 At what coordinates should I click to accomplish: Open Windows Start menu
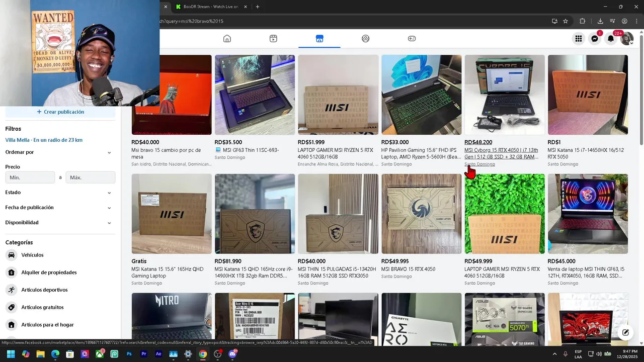click(11, 354)
